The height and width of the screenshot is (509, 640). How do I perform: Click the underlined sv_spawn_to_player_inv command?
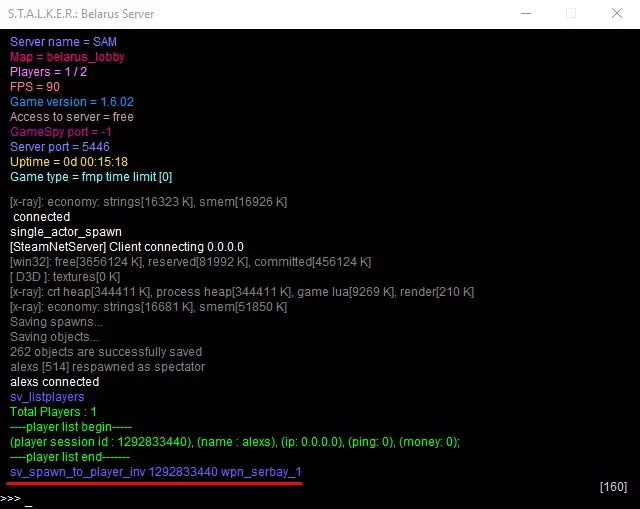point(156,472)
